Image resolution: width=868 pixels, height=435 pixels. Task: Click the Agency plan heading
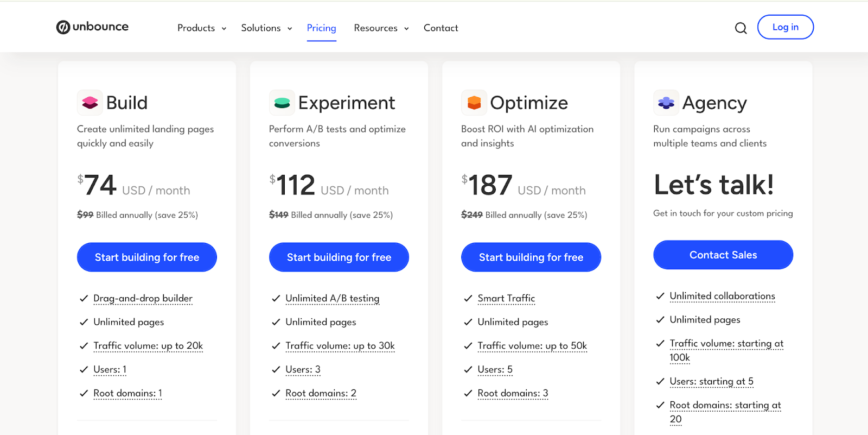point(714,103)
